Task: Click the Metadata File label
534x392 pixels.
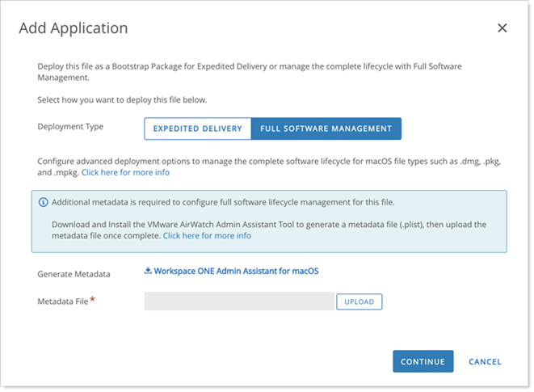Action: [63, 301]
